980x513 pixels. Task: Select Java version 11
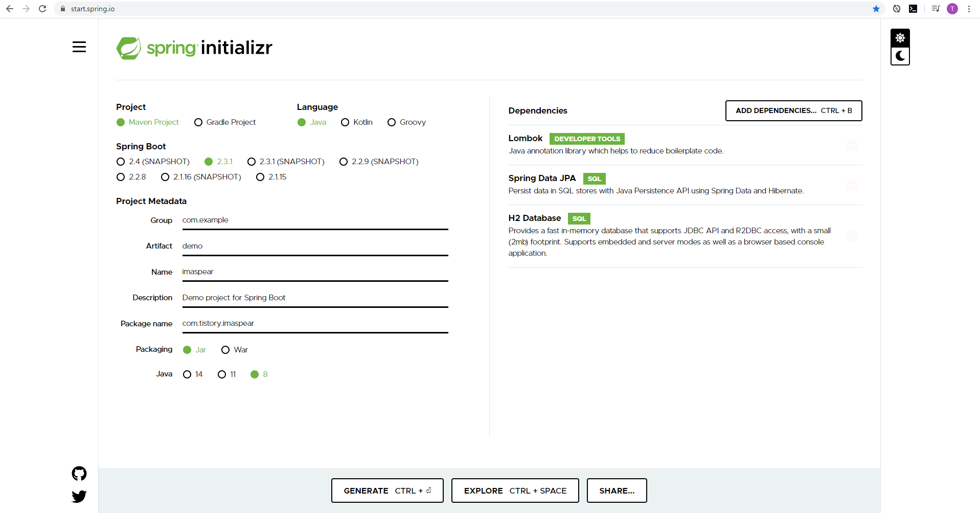[x=227, y=374]
